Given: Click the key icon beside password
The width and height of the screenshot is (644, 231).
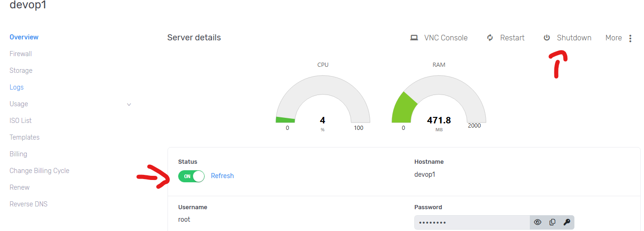Looking at the screenshot, I should (567, 222).
